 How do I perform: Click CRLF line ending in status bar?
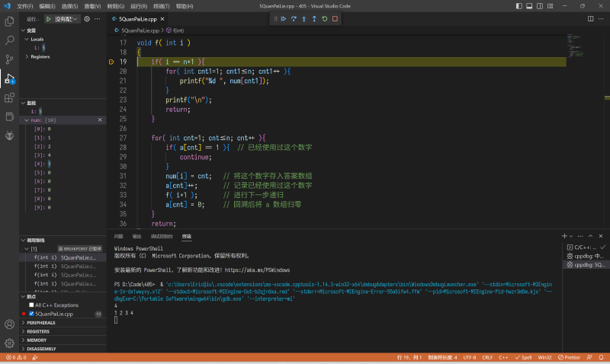point(487,357)
